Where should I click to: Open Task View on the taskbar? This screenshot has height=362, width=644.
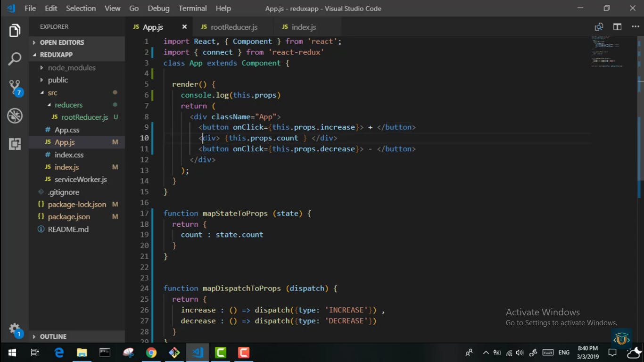point(35,353)
